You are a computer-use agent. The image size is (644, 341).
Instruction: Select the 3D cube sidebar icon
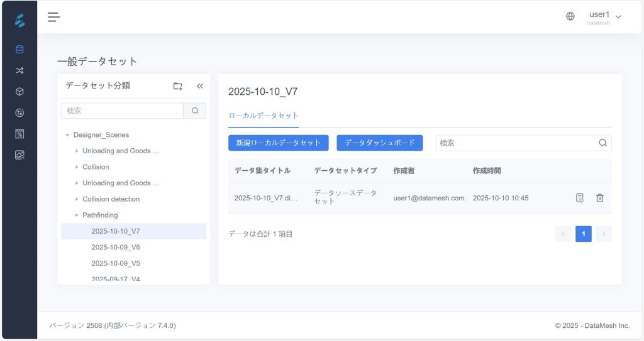tap(19, 92)
